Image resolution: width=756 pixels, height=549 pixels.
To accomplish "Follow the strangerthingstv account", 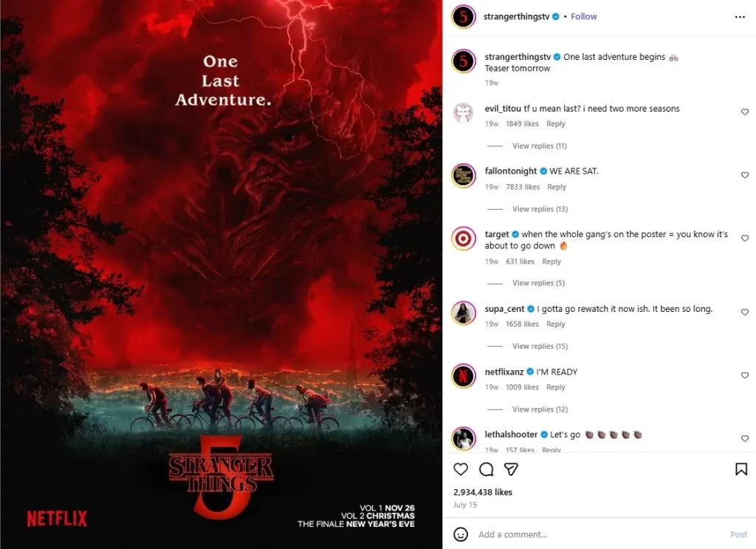I will coord(583,16).
